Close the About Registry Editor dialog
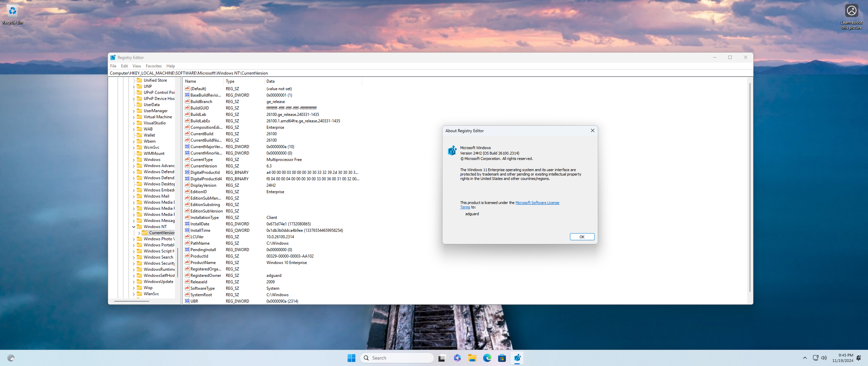 [x=592, y=130]
